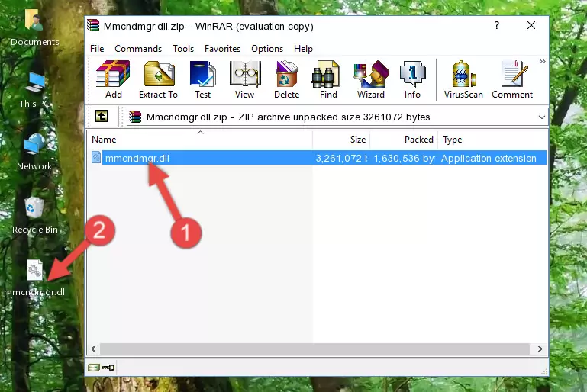Select the Network desktop icon

(x=34, y=153)
